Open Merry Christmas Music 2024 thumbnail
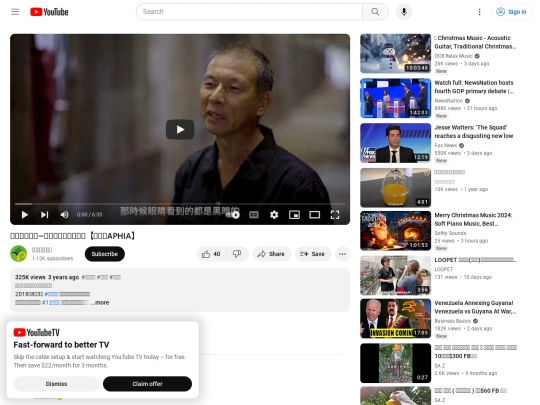This screenshot has width=540, height=405. 395,231
